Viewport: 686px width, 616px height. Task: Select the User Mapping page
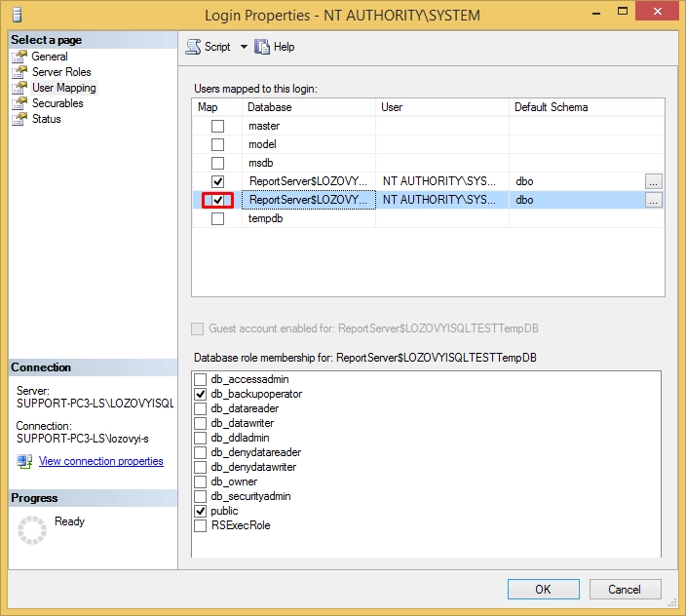click(64, 88)
